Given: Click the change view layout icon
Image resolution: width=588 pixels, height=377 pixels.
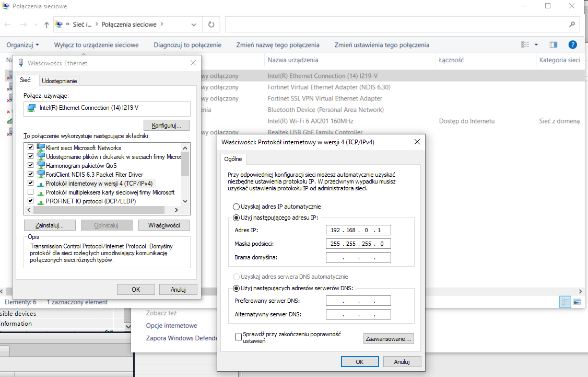Looking at the screenshot, I should pyautogui.click(x=525, y=44).
